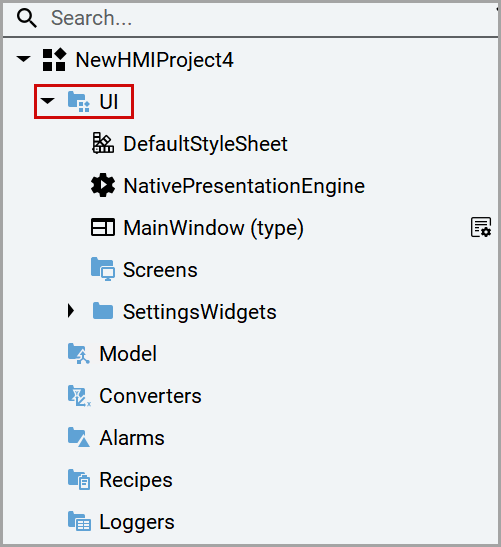
Task: Select the DefaultStyleSheet item
Action: pyautogui.click(x=205, y=144)
